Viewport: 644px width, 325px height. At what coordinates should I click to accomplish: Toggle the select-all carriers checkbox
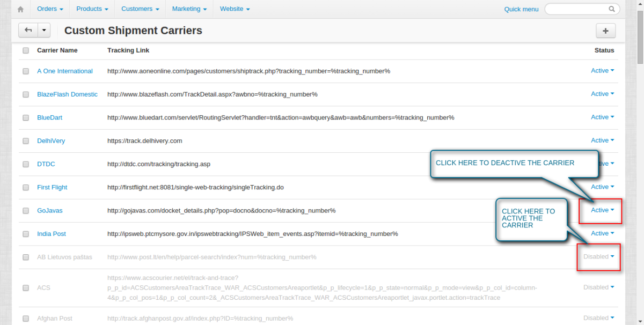point(26,50)
